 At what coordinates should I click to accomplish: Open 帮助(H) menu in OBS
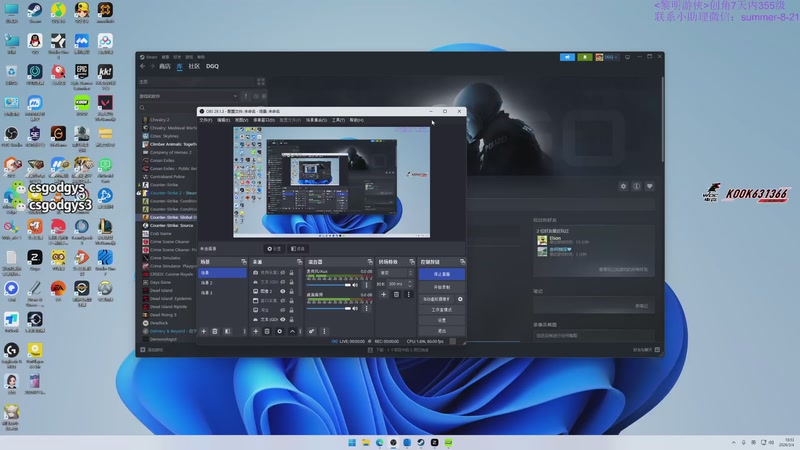click(x=357, y=120)
